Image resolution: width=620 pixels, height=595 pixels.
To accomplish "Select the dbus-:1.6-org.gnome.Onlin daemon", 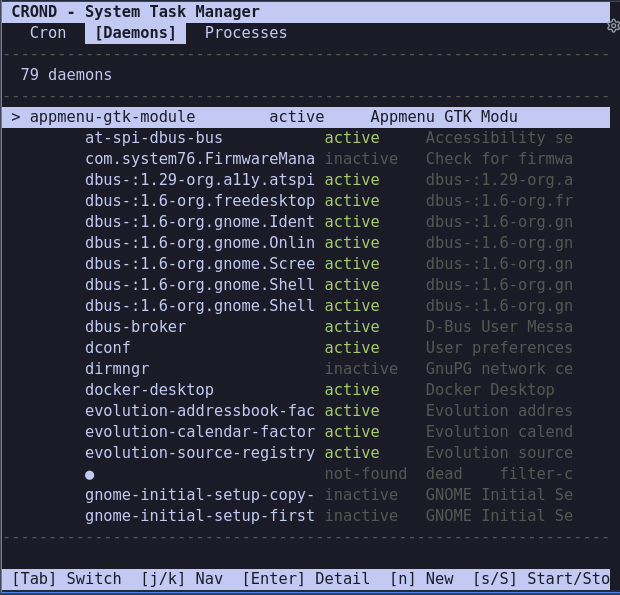I will tap(200, 243).
